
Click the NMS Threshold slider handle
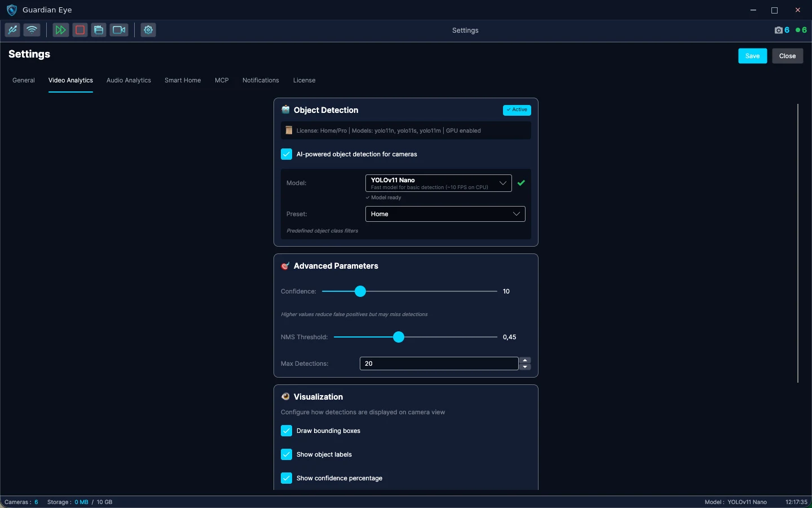click(399, 337)
